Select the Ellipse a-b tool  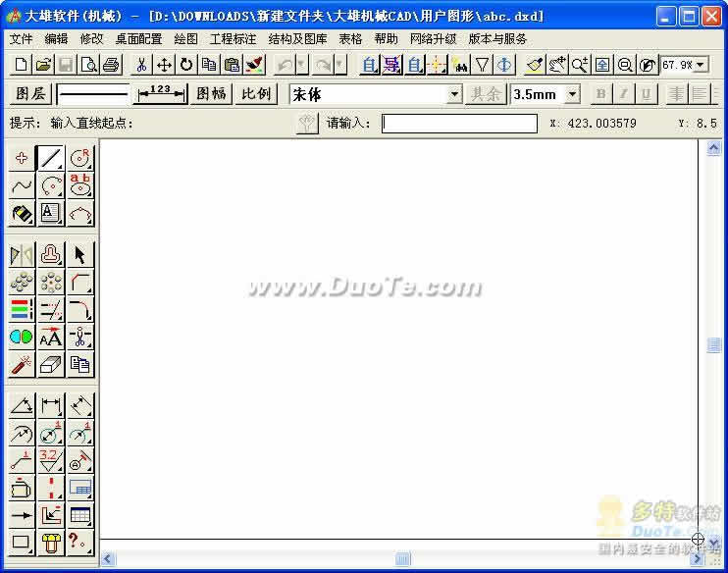80,186
